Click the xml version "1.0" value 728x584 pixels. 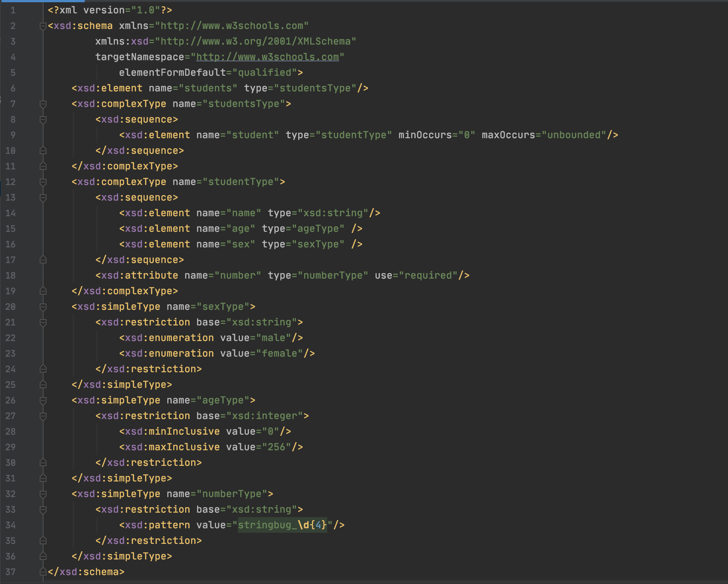pyautogui.click(x=146, y=10)
